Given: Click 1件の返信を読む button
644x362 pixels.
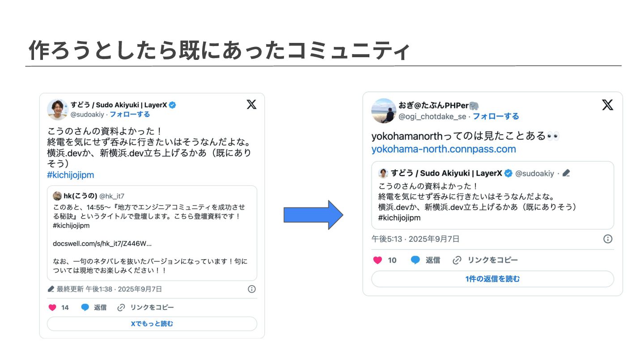Looking at the screenshot, I should 492,279.
